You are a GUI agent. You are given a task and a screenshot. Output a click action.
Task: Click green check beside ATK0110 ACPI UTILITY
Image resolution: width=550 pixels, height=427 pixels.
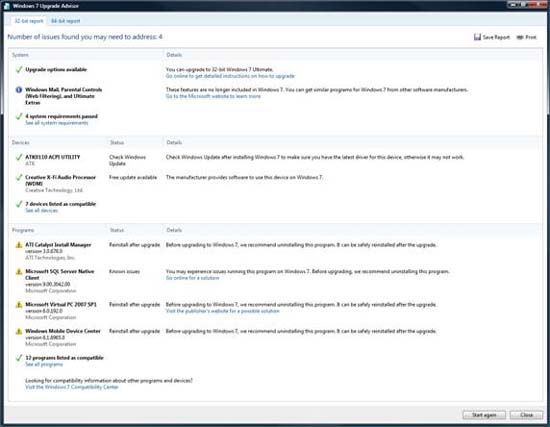click(19, 157)
